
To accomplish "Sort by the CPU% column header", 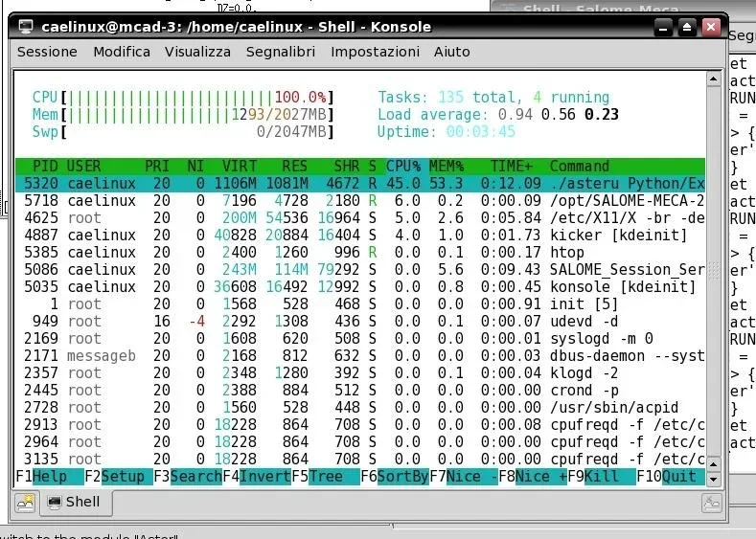I will point(403,167).
